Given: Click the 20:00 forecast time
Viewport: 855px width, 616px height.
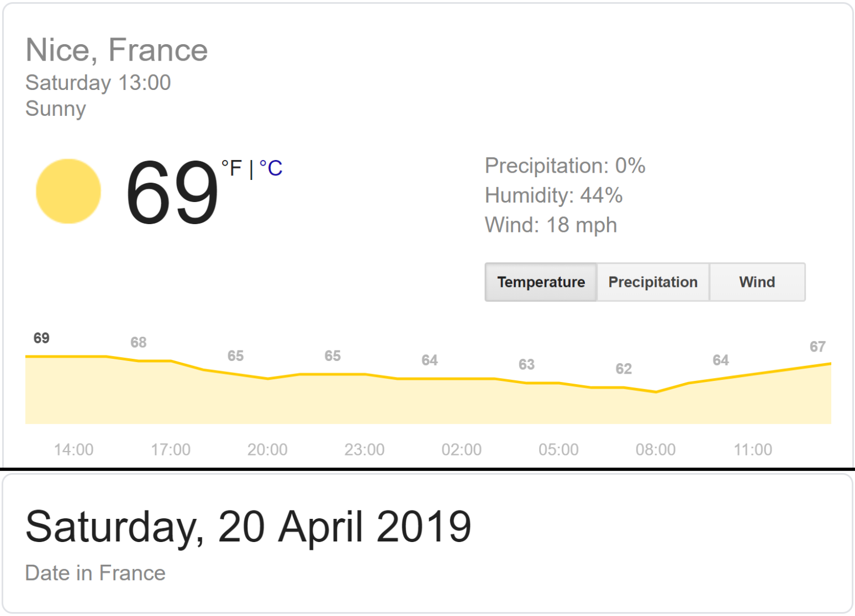Looking at the screenshot, I should tap(267, 449).
